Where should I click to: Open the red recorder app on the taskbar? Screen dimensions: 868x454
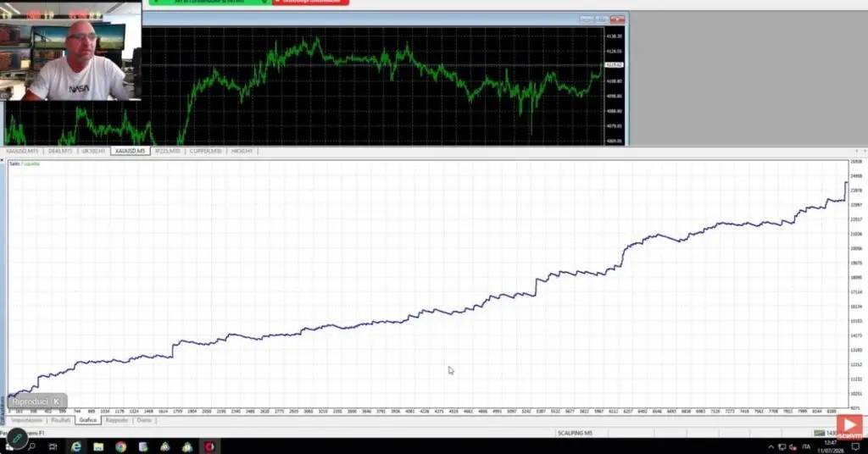[x=210, y=446]
